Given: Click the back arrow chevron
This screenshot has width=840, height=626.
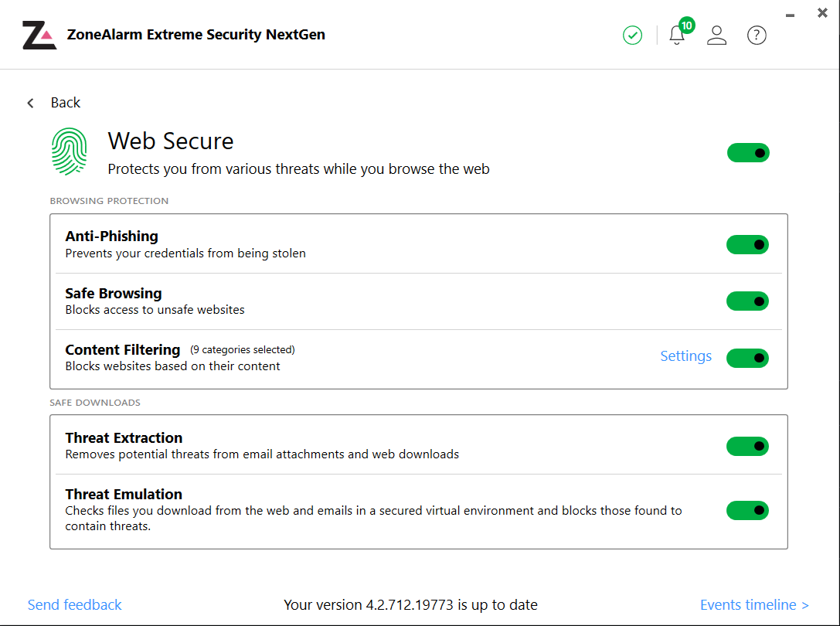Looking at the screenshot, I should (31, 103).
